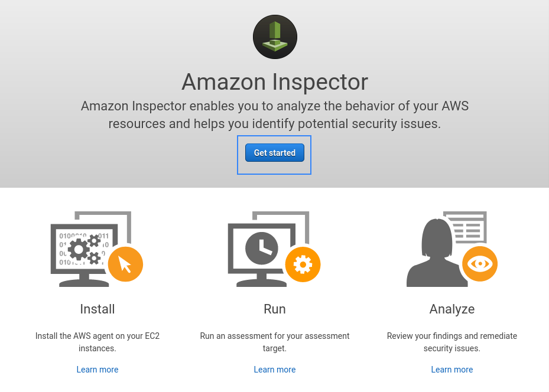Click the Analyze person silhouette icon

point(437,253)
